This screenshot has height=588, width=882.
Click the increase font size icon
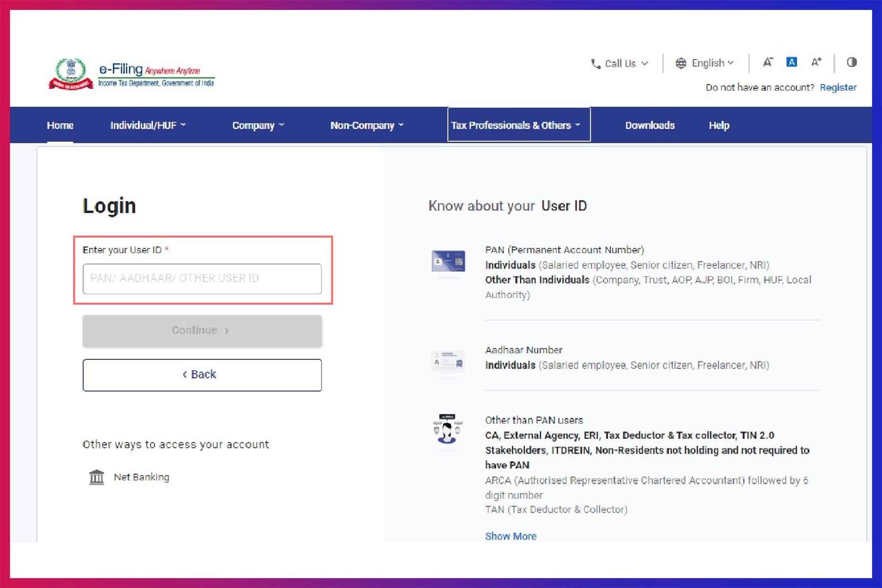pyautogui.click(x=815, y=62)
